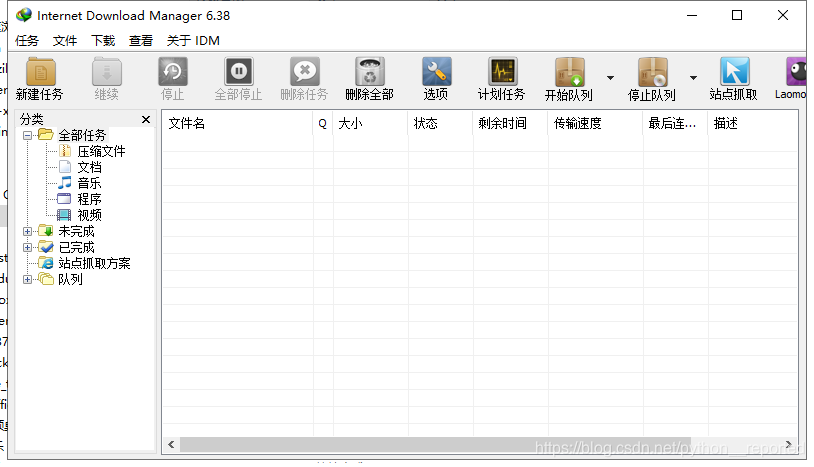Sort by Q column header

[x=323, y=123]
